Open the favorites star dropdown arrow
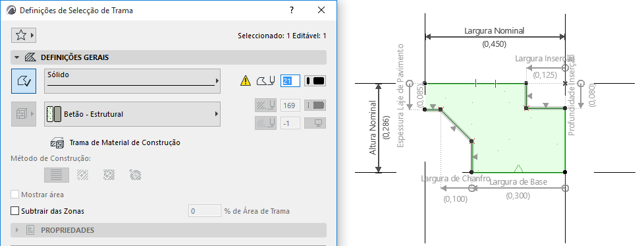This screenshot has height=246, width=644. pyautogui.click(x=32, y=36)
